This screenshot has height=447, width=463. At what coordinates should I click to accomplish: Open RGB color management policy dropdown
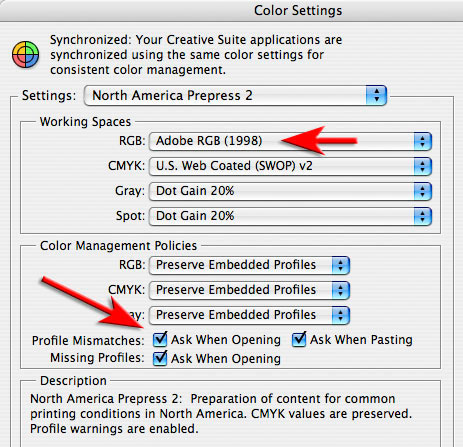point(249,265)
